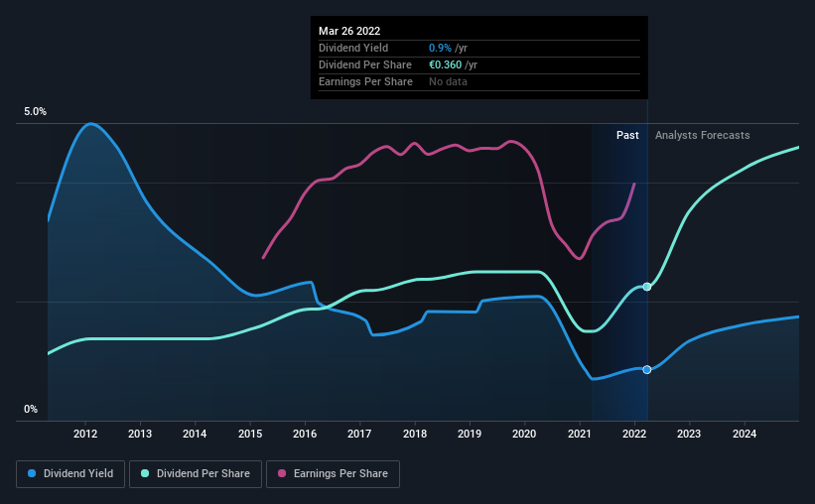
Task: Toggle the Dividend Yield legend button
Action: pyautogui.click(x=70, y=474)
